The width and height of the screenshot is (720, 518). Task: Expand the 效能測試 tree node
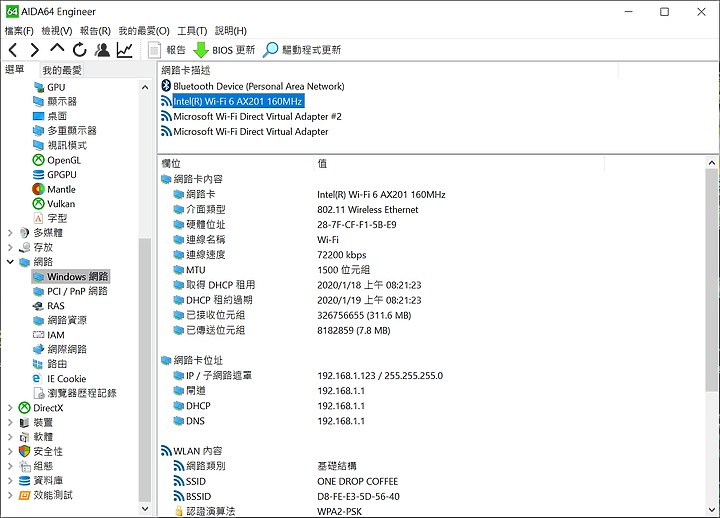coord(10,495)
